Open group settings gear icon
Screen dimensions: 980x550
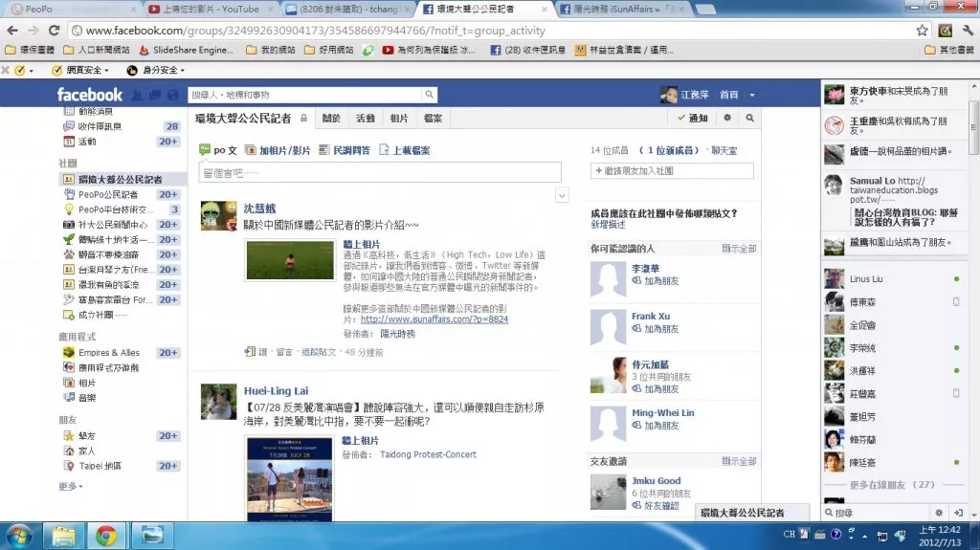[727, 118]
